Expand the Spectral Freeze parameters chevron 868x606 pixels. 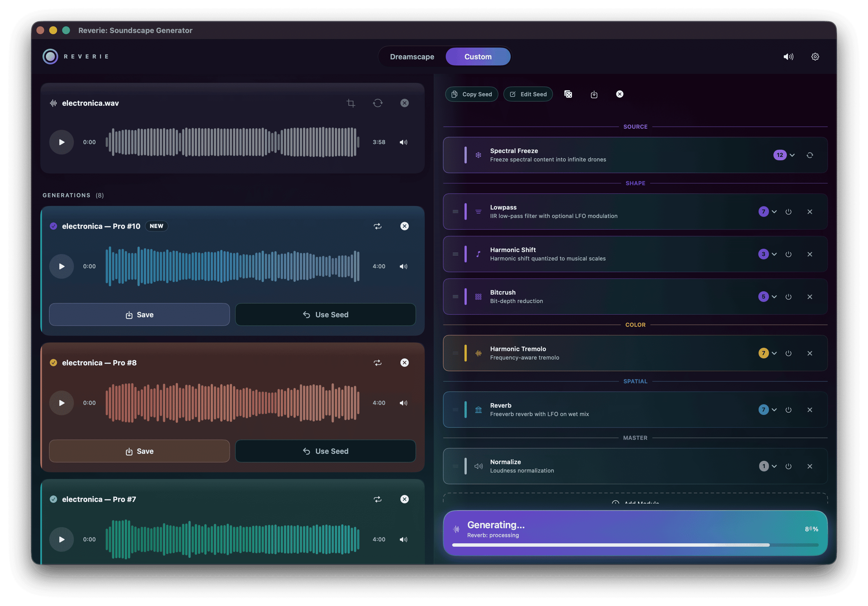pyautogui.click(x=792, y=155)
